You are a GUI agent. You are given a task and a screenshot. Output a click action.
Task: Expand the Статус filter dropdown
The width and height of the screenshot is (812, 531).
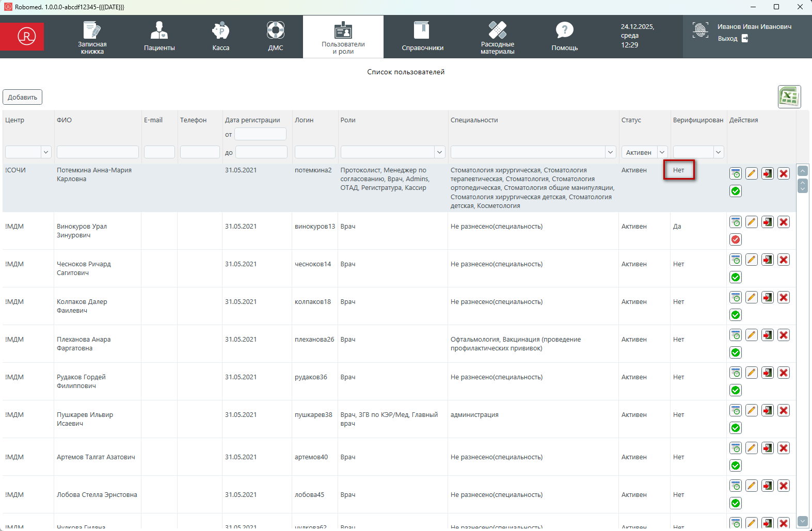pos(662,152)
